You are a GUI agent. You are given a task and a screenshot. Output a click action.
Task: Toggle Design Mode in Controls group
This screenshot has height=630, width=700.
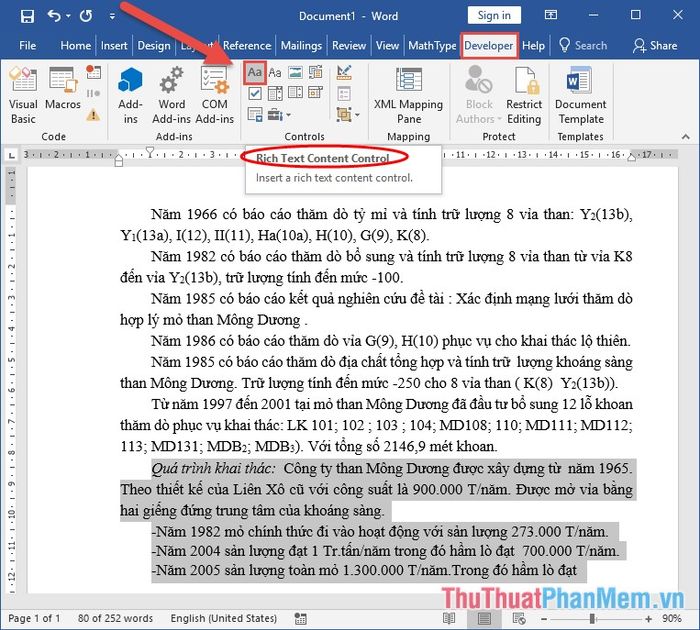[344, 72]
